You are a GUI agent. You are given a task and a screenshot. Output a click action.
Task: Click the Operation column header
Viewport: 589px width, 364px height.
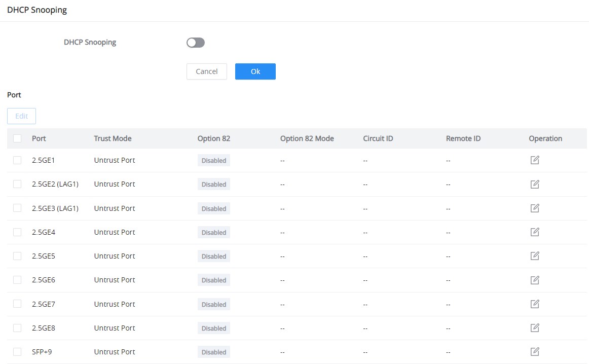[x=545, y=138]
